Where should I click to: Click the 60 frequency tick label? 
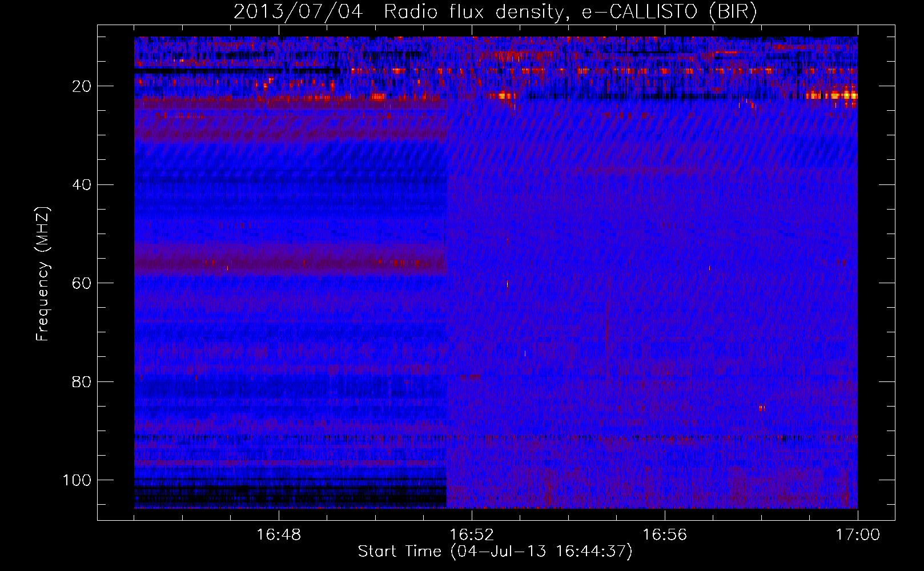click(x=82, y=284)
